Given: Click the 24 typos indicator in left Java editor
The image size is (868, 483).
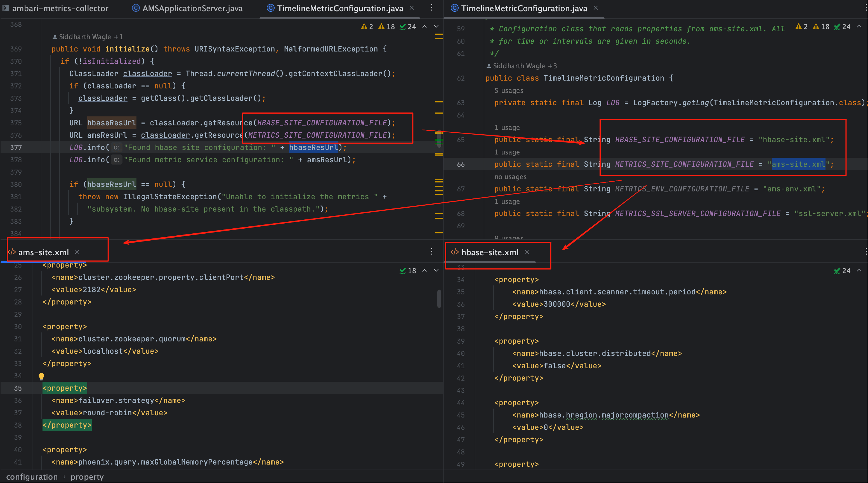Looking at the screenshot, I should coord(408,27).
